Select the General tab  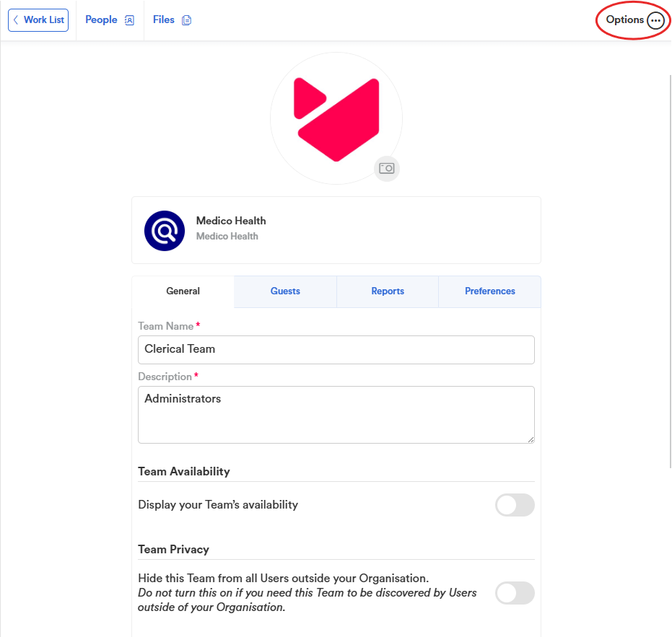(x=183, y=291)
